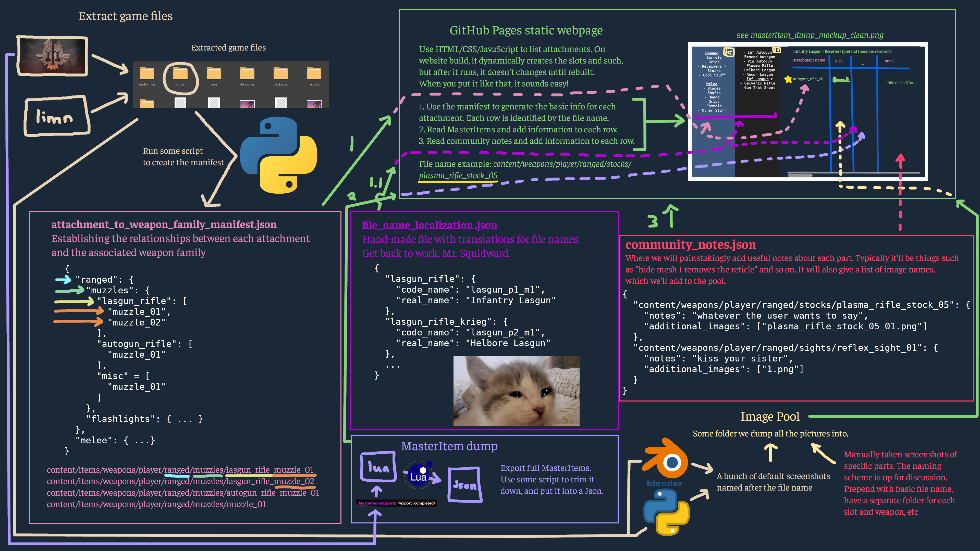Click the green gun picture in the pics column
The width and height of the screenshot is (980, 551).
pos(841,80)
